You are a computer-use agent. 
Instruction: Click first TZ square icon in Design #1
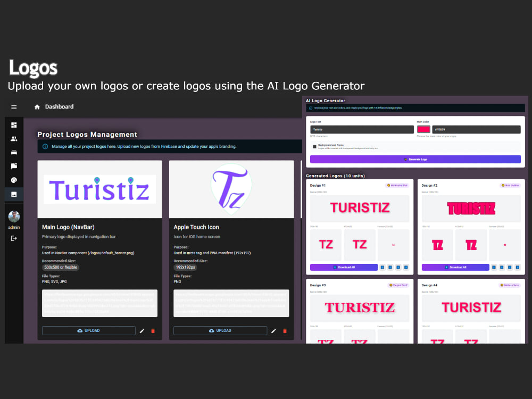326,245
